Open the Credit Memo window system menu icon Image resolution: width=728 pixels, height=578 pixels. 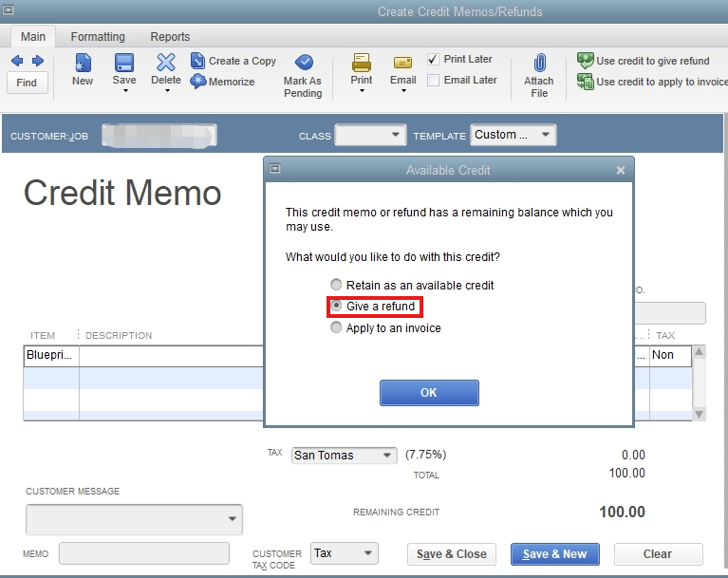[x=9, y=9]
